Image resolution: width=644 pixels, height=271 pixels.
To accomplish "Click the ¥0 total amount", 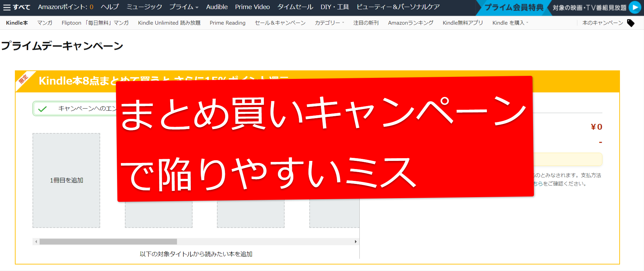I will pyautogui.click(x=597, y=127).
